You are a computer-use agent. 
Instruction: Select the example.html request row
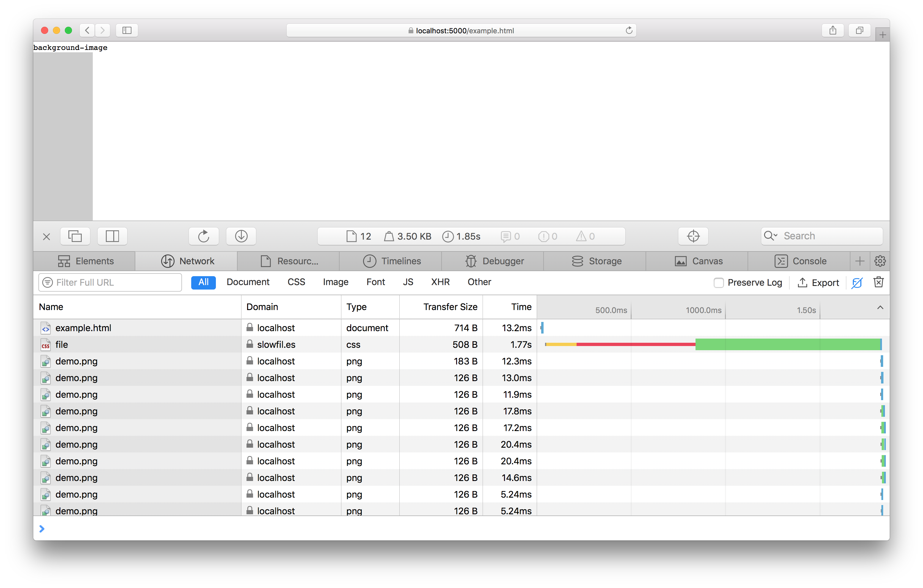461,328
